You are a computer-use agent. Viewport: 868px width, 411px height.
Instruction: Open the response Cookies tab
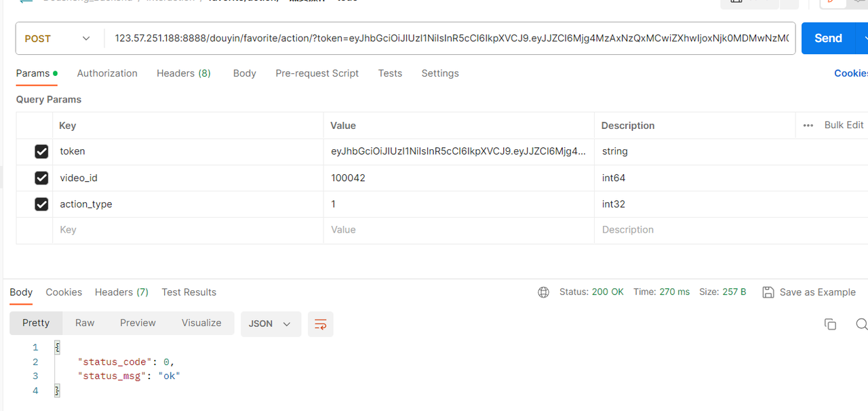click(64, 292)
